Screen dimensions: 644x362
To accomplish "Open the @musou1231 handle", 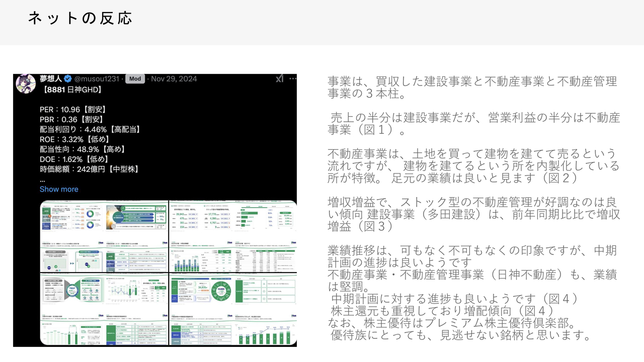I will tap(97, 79).
